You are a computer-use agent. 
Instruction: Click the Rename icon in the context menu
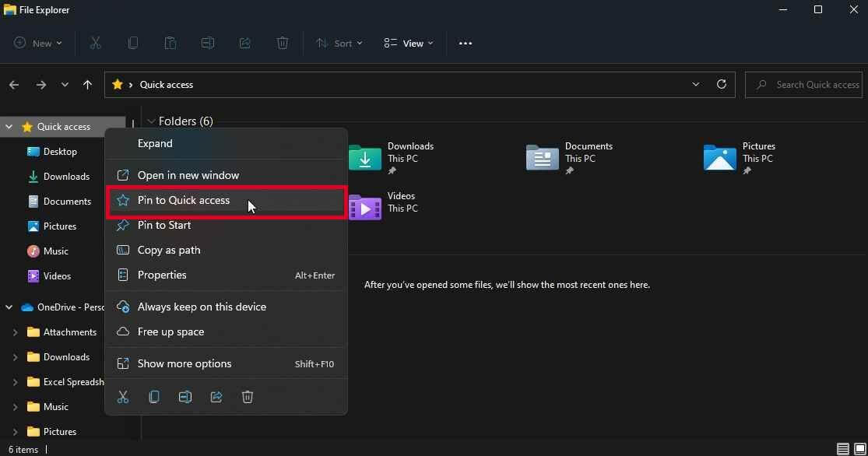(x=185, y=397)
